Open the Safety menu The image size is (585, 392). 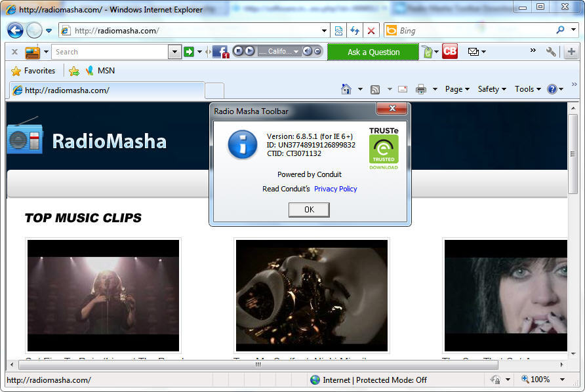click(x=492, y=89)
